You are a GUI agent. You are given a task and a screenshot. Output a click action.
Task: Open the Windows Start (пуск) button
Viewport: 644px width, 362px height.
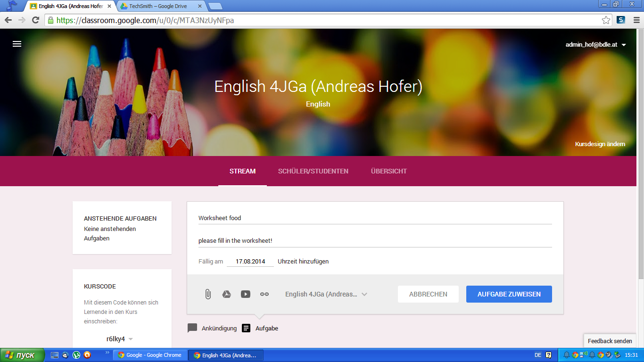coord(23,355)
